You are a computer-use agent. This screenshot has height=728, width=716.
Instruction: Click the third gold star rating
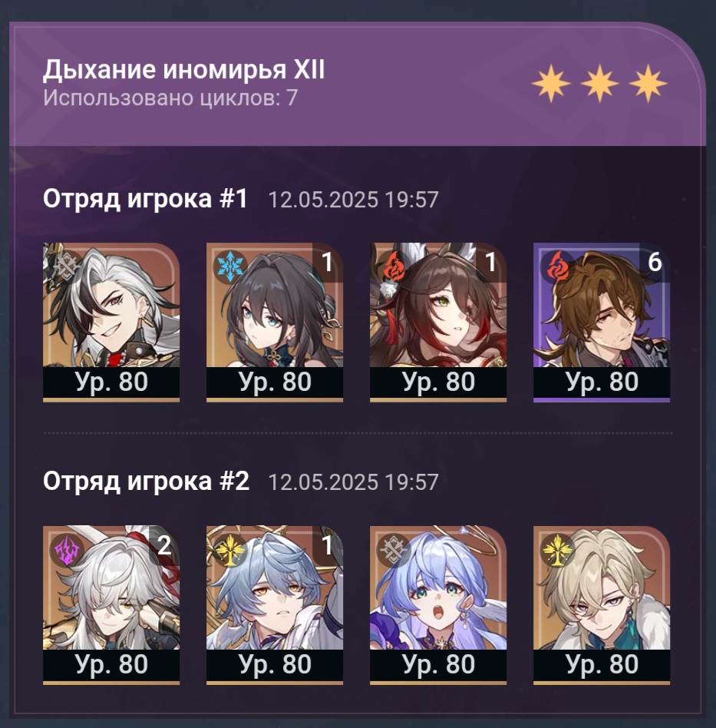(x=648, y=84)
